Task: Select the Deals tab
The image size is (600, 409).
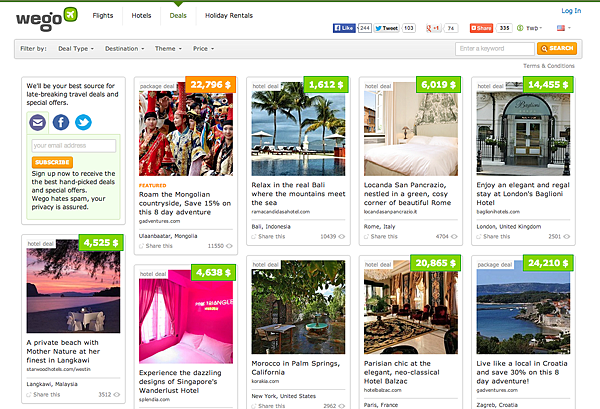Action: (x=178, y=16)
